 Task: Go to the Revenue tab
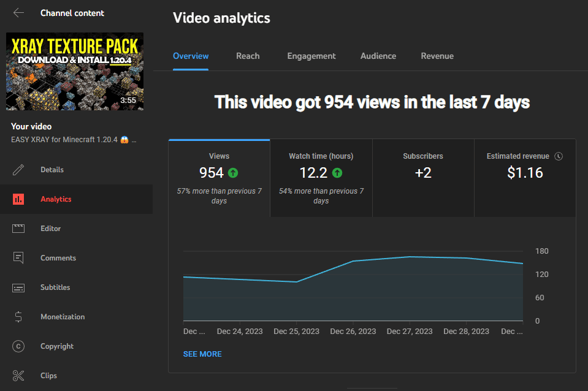pos(437,56)
